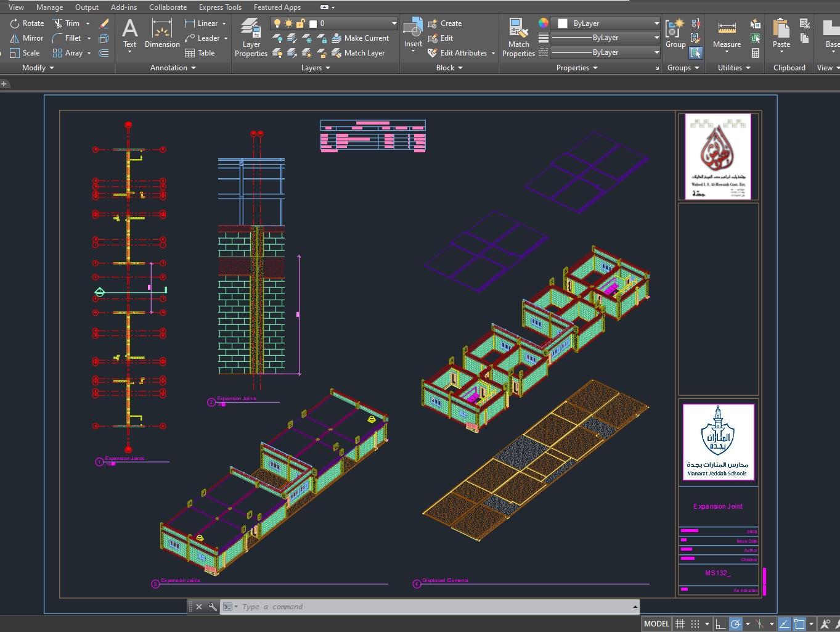Expand the Modify panel
Screen dimensions: 840x632
pos(38,68)
